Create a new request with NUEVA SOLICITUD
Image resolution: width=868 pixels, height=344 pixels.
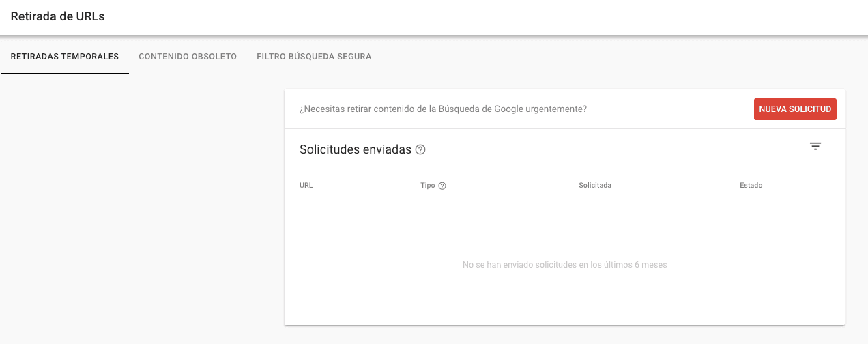pyautogui.click(x=795, y=109)
